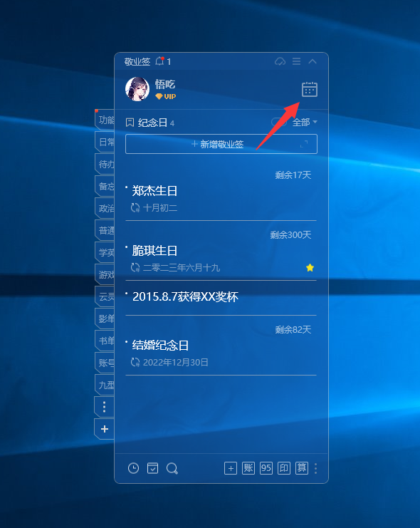Open the 全部 filter dropdown
Image resolution: width=420 pixels, height=528 pixels.
point(305,123)
